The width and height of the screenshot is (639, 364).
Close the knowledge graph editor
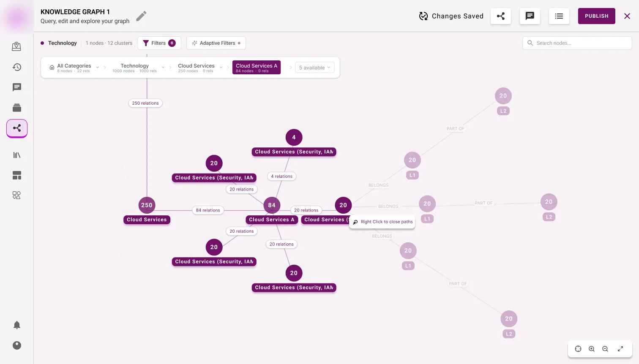[x=627, y=16]
